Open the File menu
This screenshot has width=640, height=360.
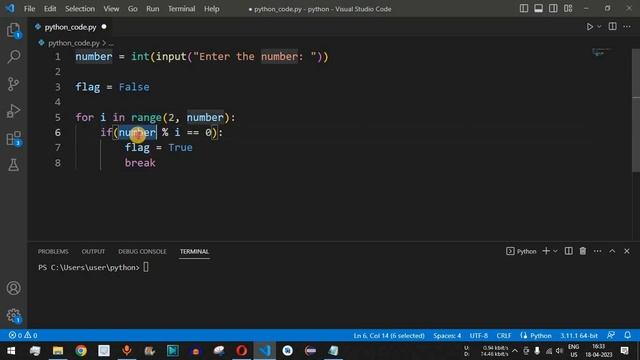tap(29, 9)
